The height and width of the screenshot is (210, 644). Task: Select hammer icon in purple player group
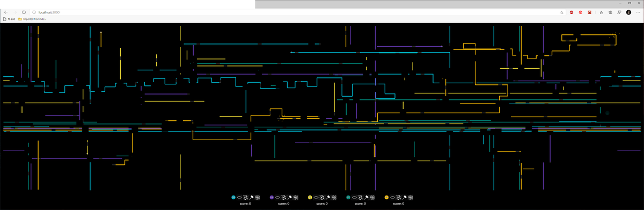[x=289, y=198]
